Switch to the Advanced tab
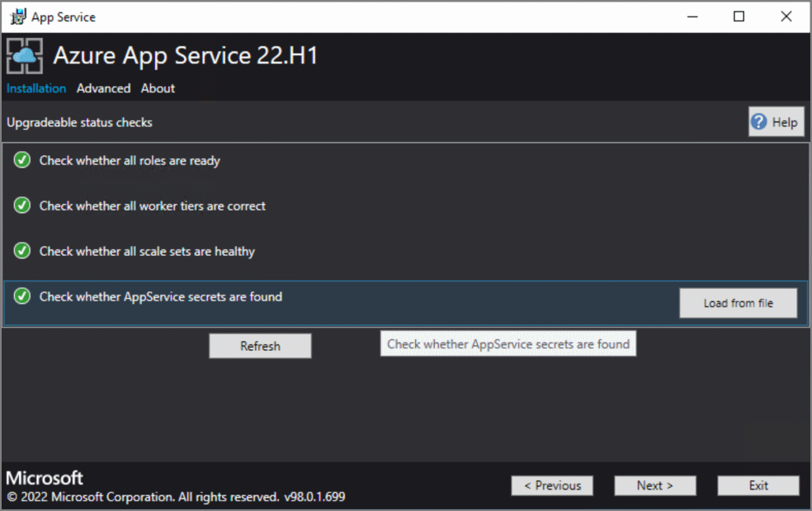Image resolution: width=812 pixels, height=511 pixels. coord(103,88)
